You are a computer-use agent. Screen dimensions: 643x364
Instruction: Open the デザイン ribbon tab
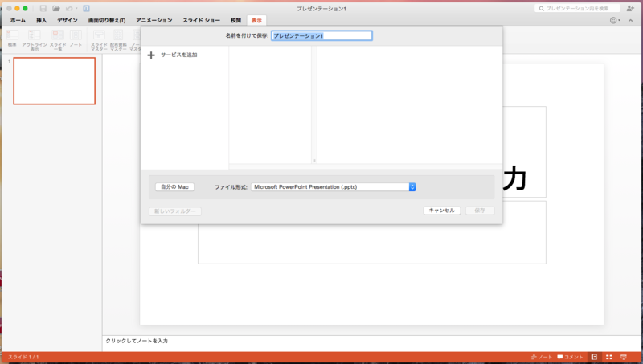pyautogui.click(x=68, y=20)
